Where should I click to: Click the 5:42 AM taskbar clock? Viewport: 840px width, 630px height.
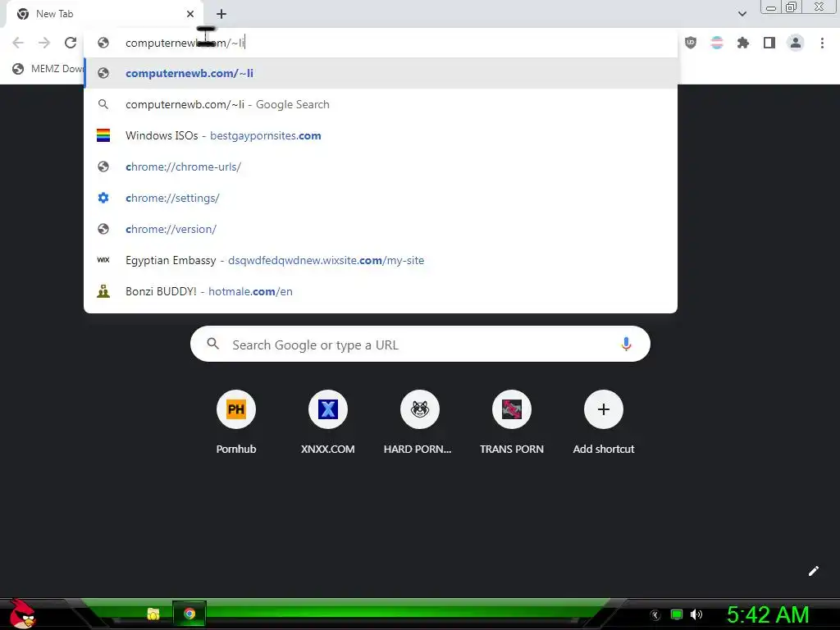[x=768, y=615]
